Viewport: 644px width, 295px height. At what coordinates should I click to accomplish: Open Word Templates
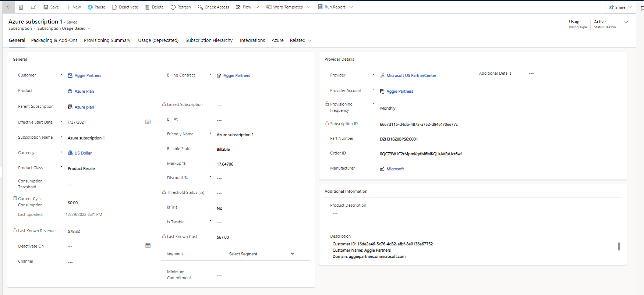click(x=284, y=7)
